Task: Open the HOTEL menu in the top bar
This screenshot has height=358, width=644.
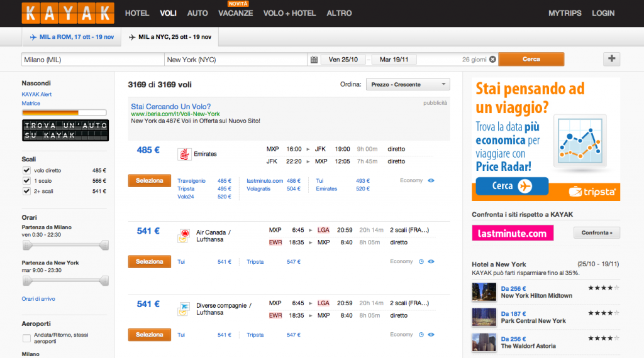Action: (x=136, y=13)
